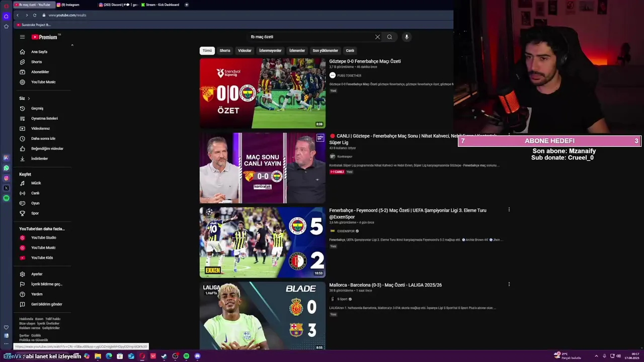This screenshot has width=644, height=362.
Task: Show hidden tray icons chevron
Action: point(596,356)
